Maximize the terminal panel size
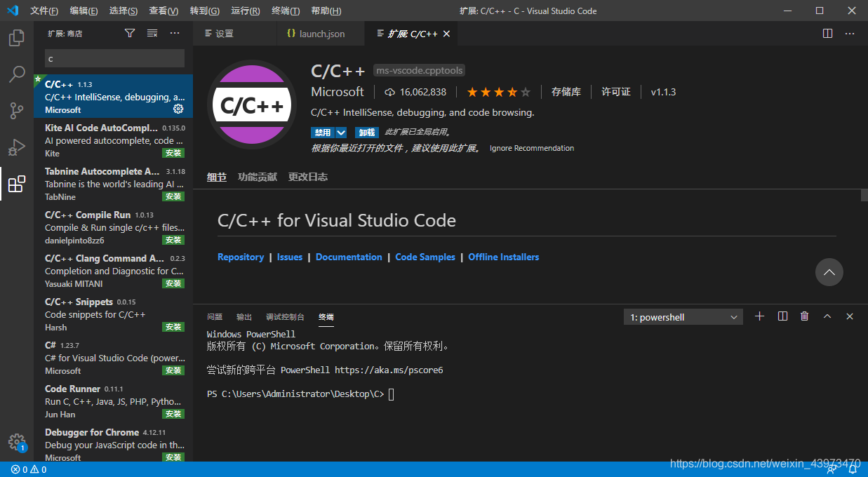 [827, 316]
